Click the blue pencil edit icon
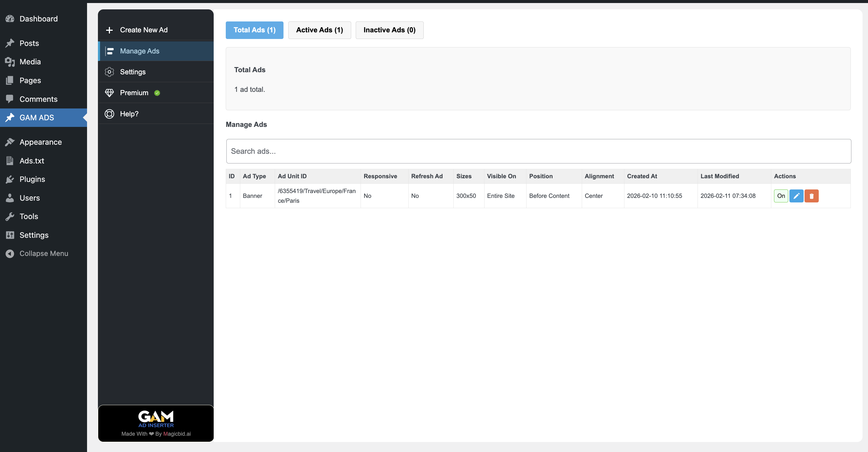868x452 pixels. (796, 196)
